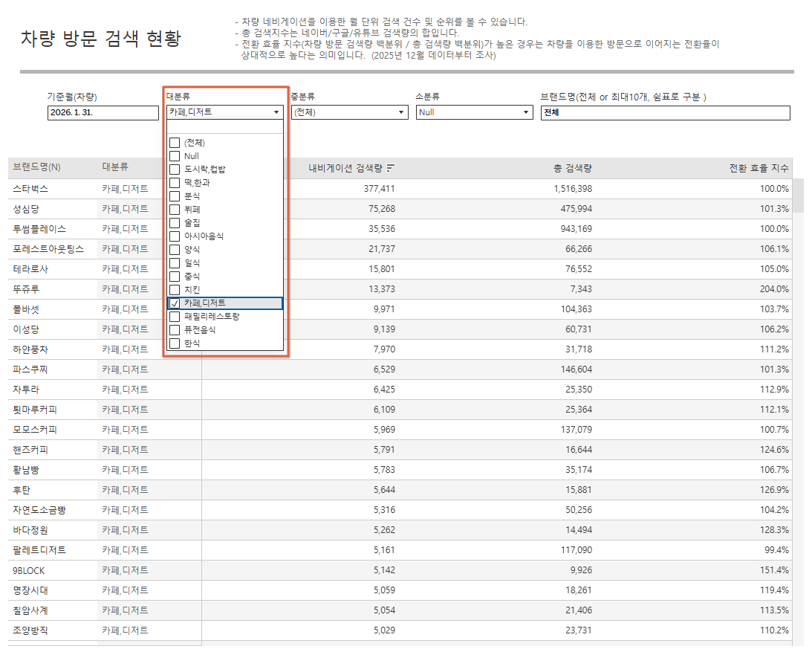Check the 한식 category option

(175, 343)
